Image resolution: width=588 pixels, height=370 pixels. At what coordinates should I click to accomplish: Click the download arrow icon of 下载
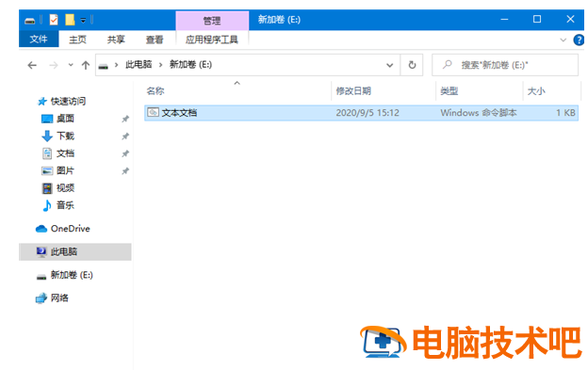click(47, 137)
